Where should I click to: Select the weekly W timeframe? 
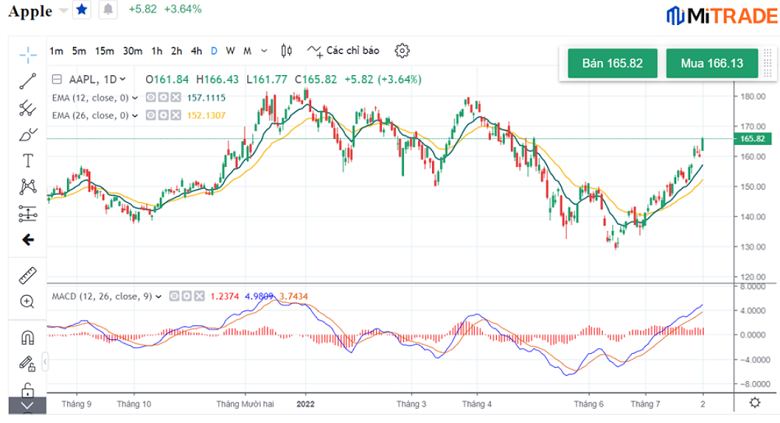pyautogui.click(x=230, y=51)
